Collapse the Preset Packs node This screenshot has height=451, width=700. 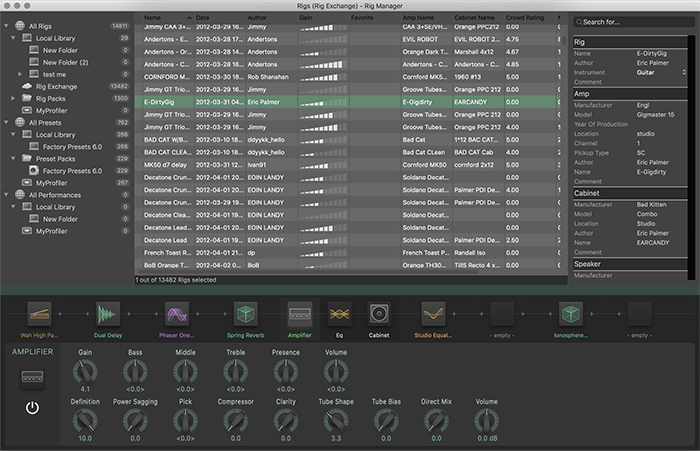point(13,159)
